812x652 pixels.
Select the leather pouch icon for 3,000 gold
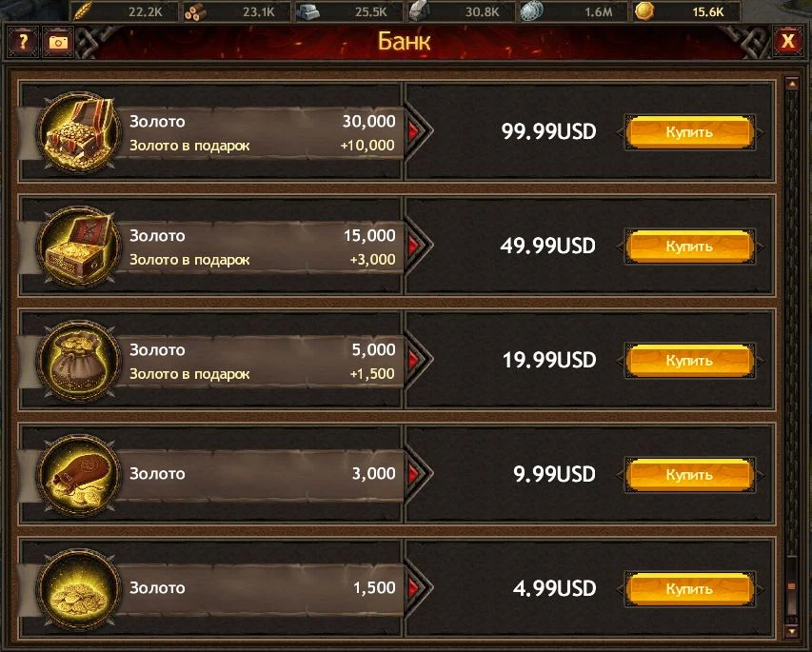[x=78, y=474]
